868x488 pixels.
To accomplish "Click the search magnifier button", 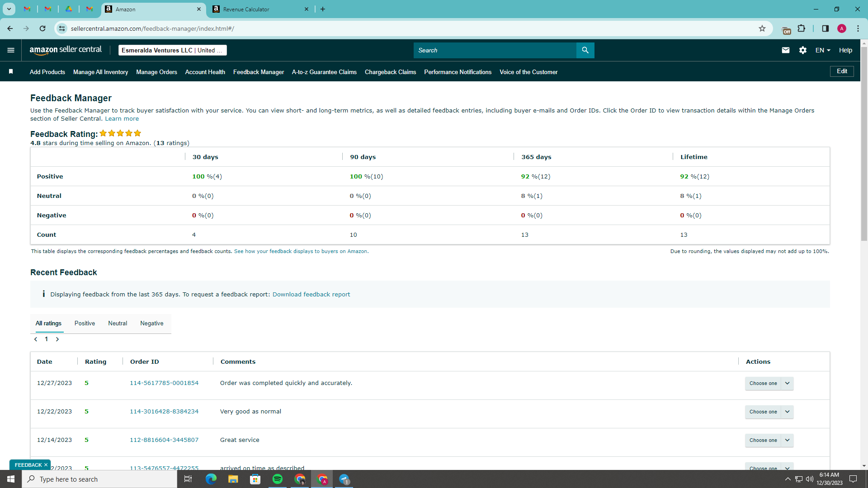I will (x=585, y=50).
